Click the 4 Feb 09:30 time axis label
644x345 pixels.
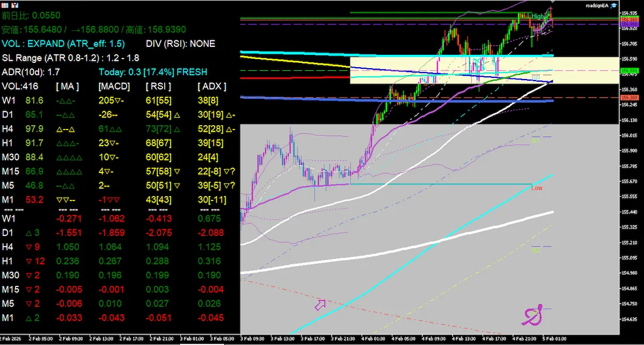434,339
